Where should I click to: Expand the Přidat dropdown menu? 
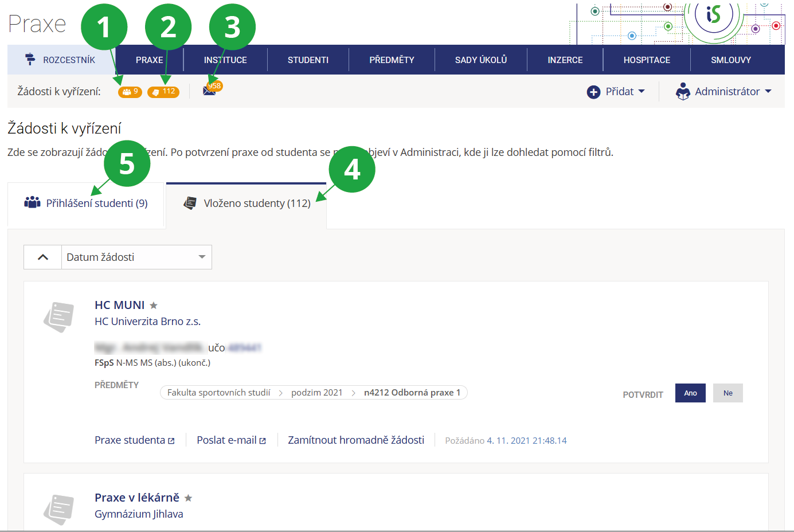[x=616, y=92]
